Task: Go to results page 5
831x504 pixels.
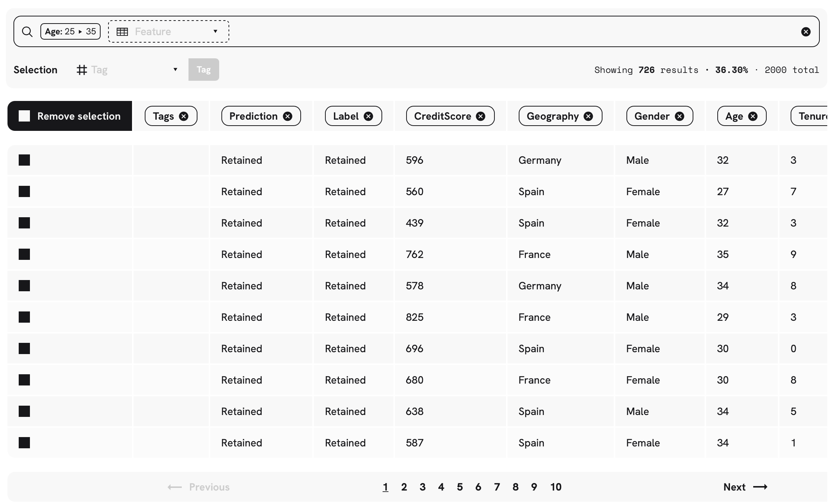Action: coord(460,487)
